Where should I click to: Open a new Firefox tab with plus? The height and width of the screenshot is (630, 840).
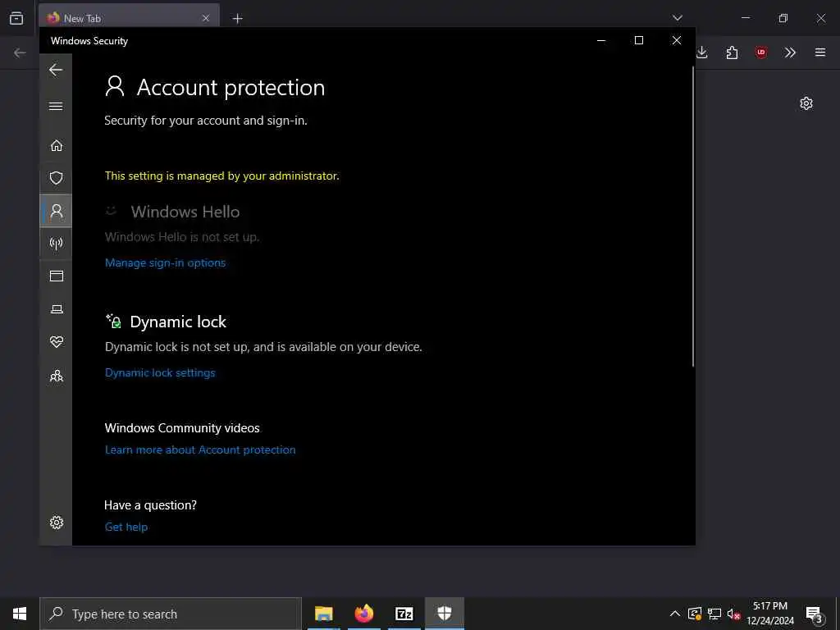coord(237,19)
